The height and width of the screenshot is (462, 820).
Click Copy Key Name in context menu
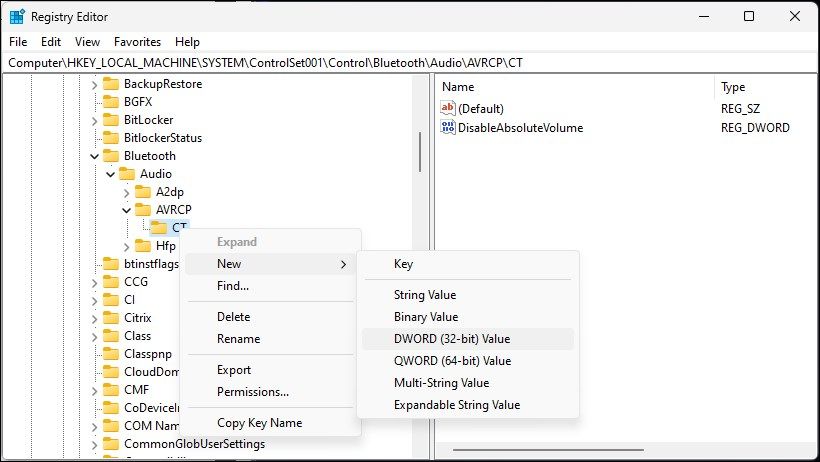pos(259,423)
